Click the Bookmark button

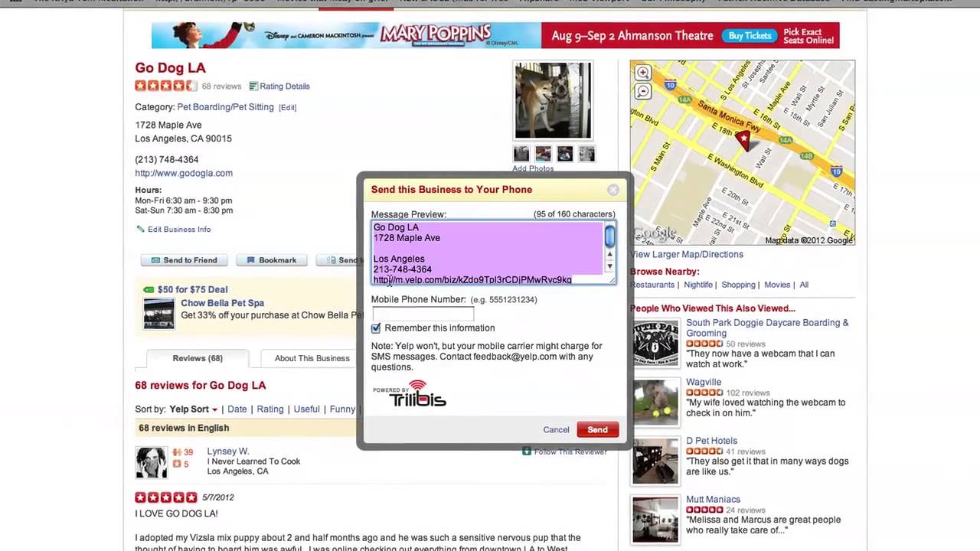coord(271,260)
